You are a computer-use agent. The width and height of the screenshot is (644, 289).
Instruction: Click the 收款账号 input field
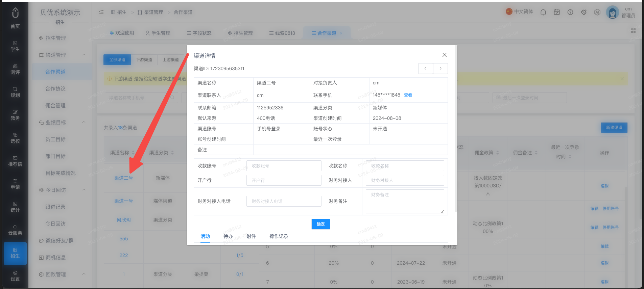284,166
